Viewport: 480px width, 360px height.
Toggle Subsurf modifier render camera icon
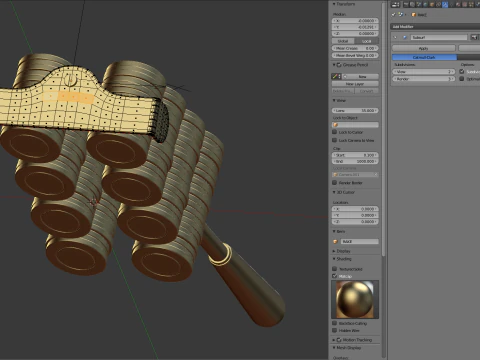pyautogui.click(x=474, y=37)
